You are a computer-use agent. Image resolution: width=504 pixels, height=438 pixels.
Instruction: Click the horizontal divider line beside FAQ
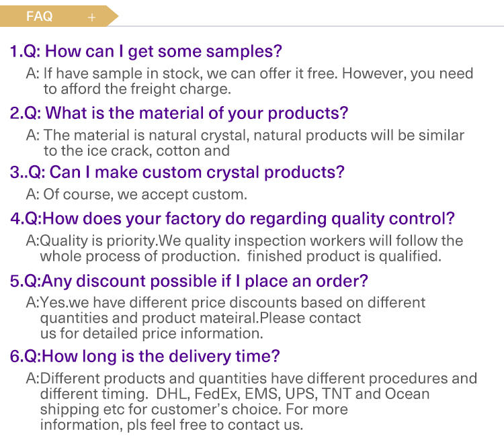pyautogui.click(x=311, y=26)
